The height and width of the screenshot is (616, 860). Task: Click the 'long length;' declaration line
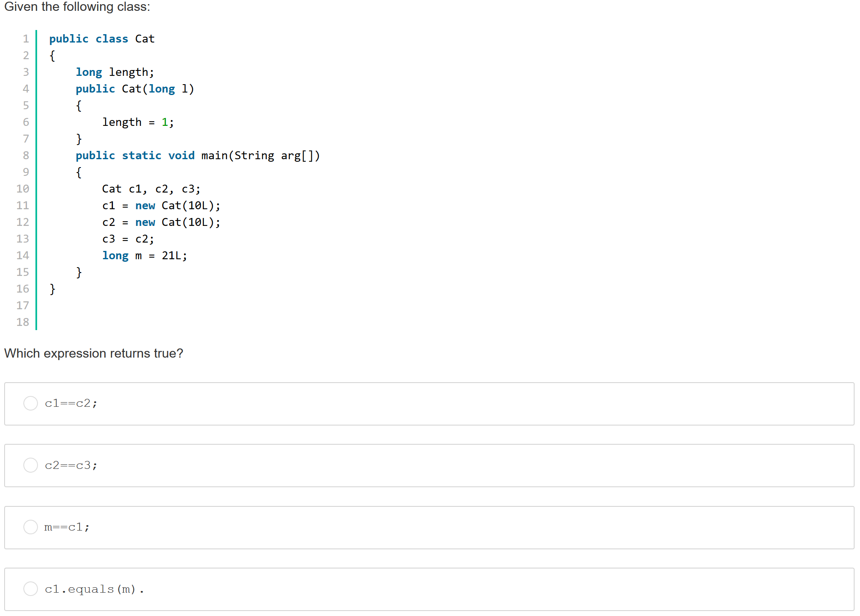pos(115,72)
